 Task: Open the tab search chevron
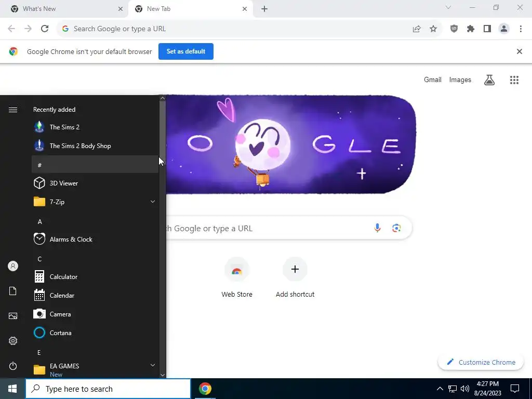(x=448, y=7)
